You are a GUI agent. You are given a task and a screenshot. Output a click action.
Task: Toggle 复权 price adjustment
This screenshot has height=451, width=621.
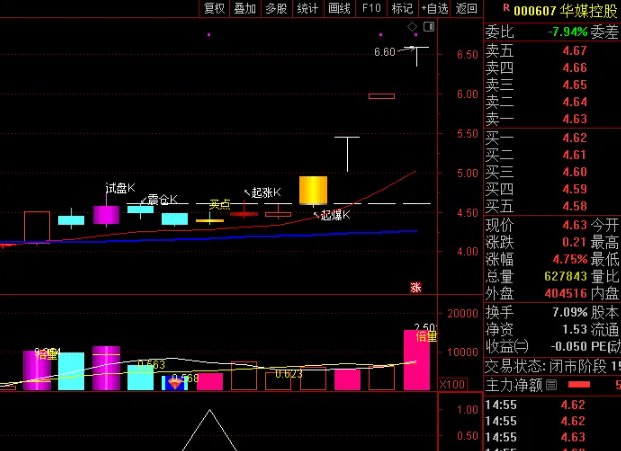pos(214,8)
